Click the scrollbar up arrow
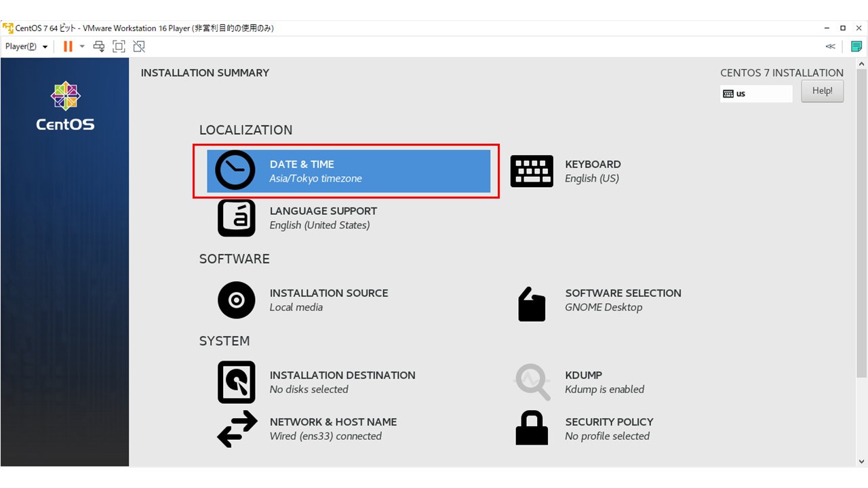The image size is (868, 488). click(x=861, y=63)
